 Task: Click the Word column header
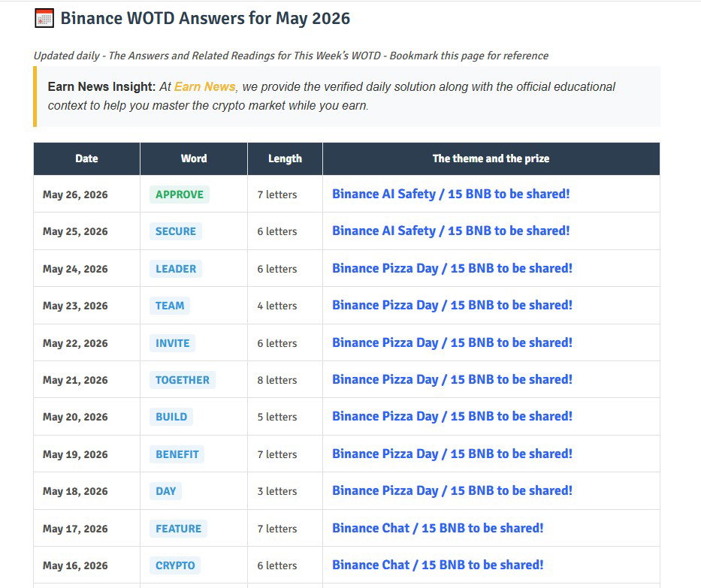[x=194, y=158]
